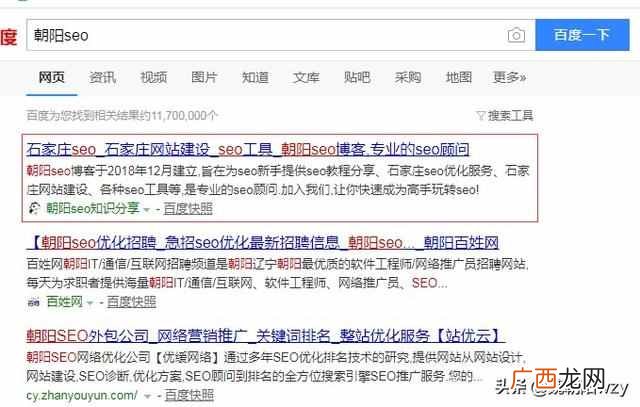Open the 贴吧 tab
The height and width of the screenshot is (407, 640).
point(357,77)
